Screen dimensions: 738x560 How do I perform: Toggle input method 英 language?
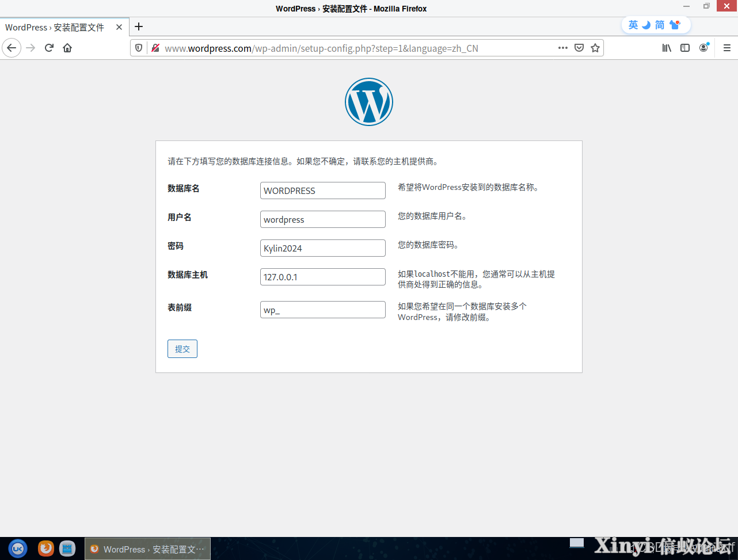[x=633, y=25]
